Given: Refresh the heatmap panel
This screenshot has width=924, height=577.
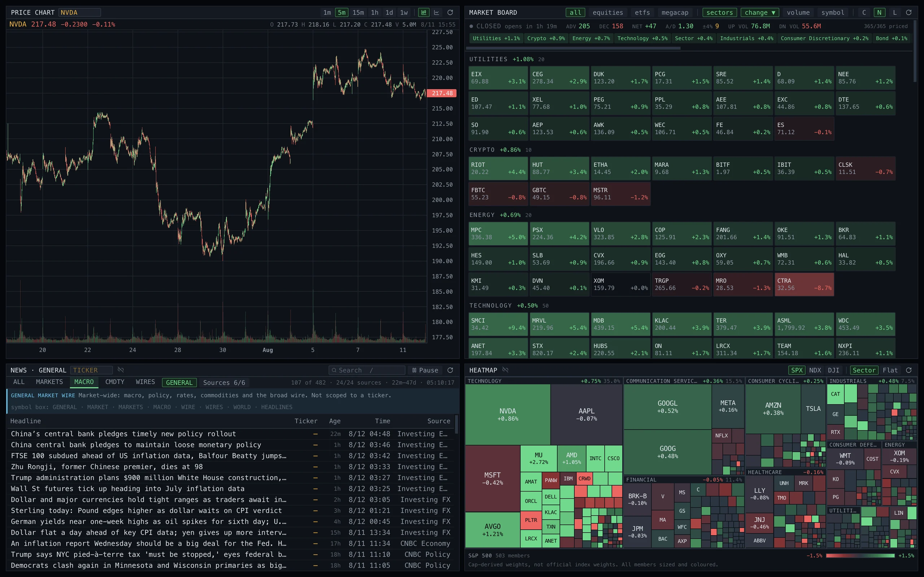Looking at the screenshot, I should 909,370.
